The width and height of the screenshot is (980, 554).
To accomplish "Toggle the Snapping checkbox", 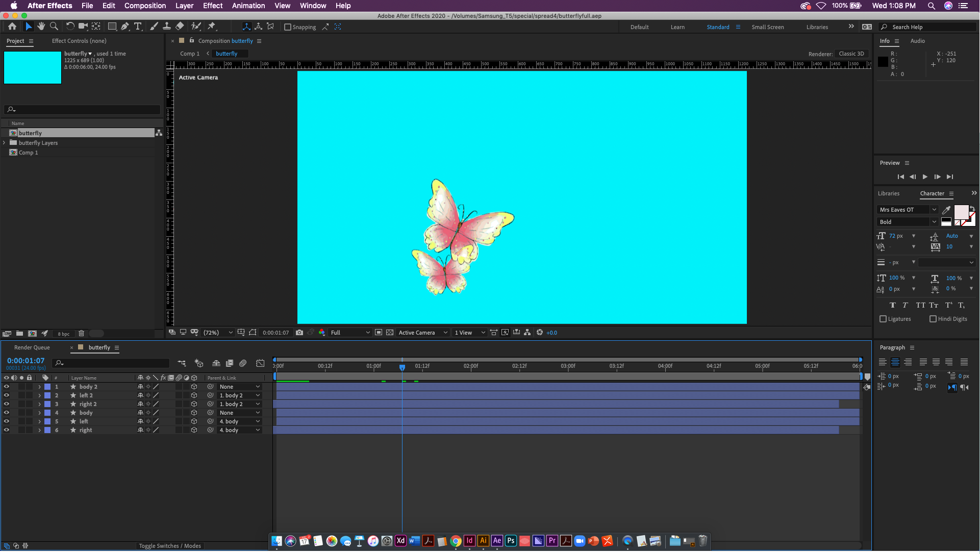I will [288, 27].
